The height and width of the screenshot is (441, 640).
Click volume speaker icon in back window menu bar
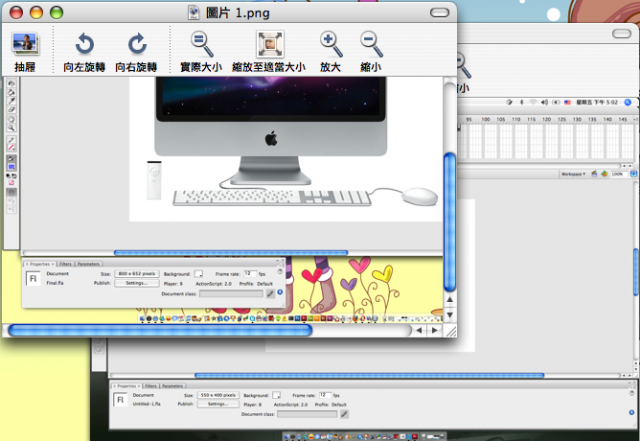[544, 102]
